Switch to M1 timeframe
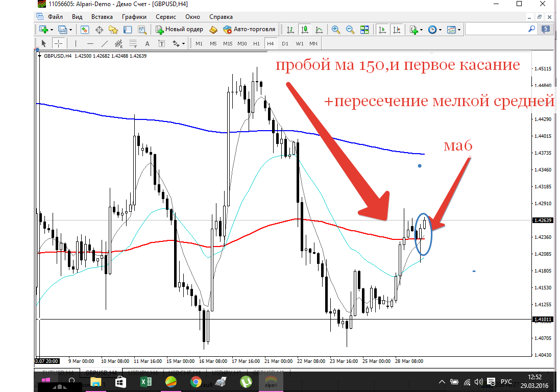 [x=199, y=43]
